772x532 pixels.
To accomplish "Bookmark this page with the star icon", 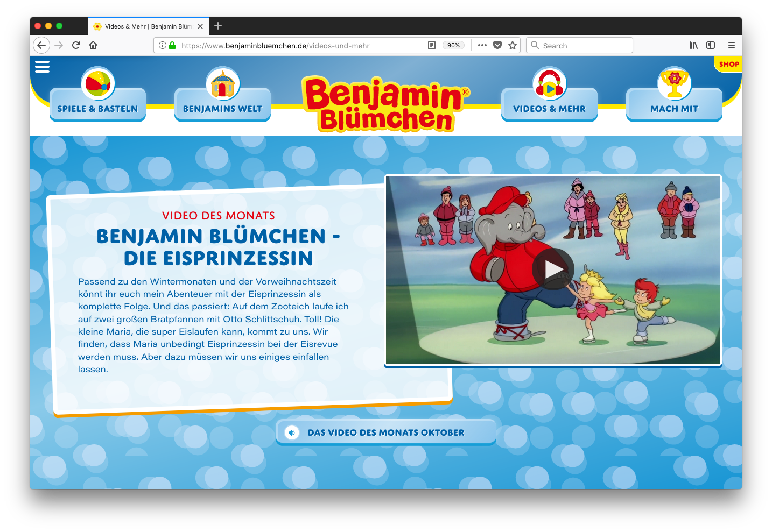I will click(513, 46).
